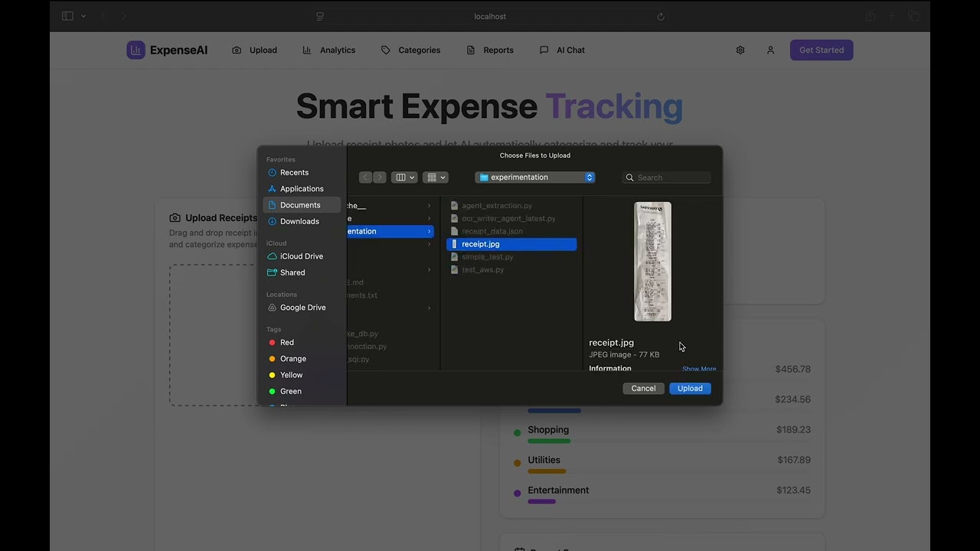Click the Upload Receipts camera icon

coord(175,218)
